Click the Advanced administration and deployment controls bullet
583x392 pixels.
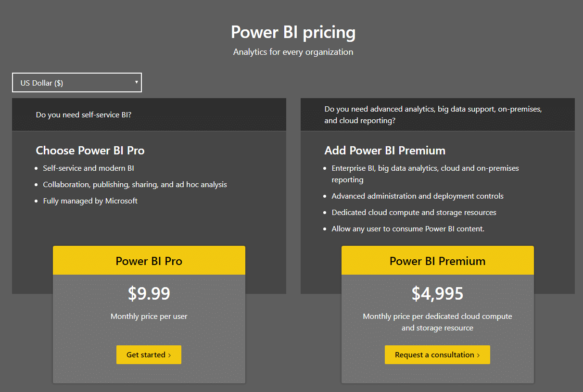click(x=418, y=196)
